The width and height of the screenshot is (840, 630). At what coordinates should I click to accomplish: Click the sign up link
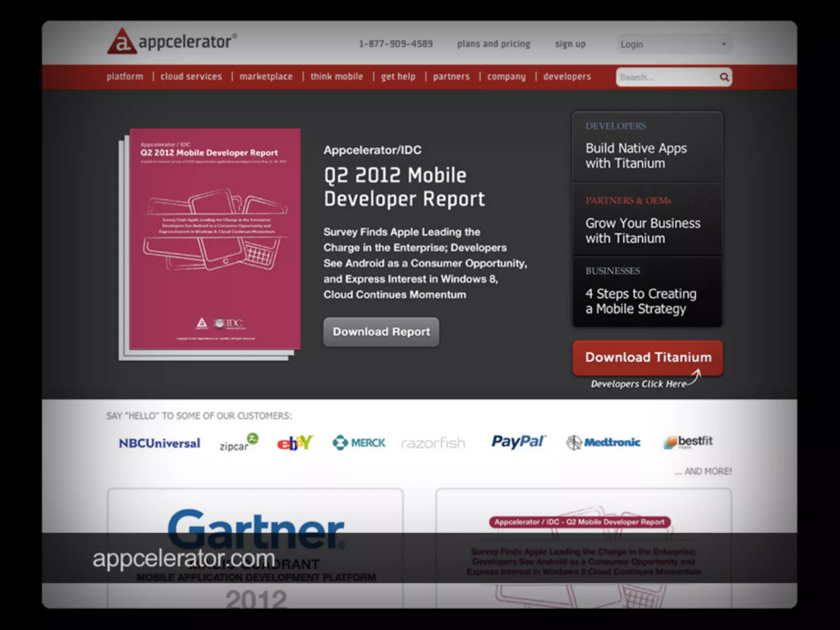click(x=571, y=44)
